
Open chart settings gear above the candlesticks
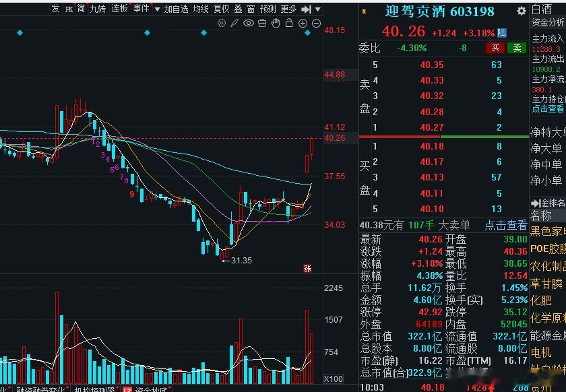click(222, 24)
